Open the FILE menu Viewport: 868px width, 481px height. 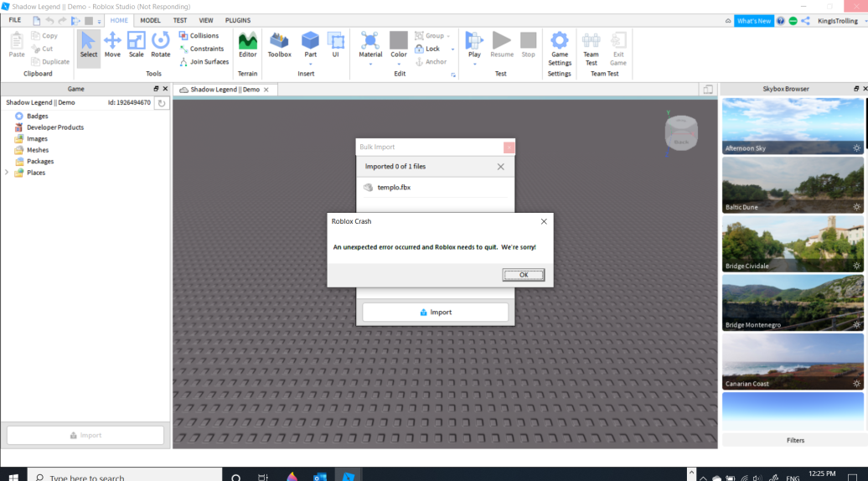point(15,20)
